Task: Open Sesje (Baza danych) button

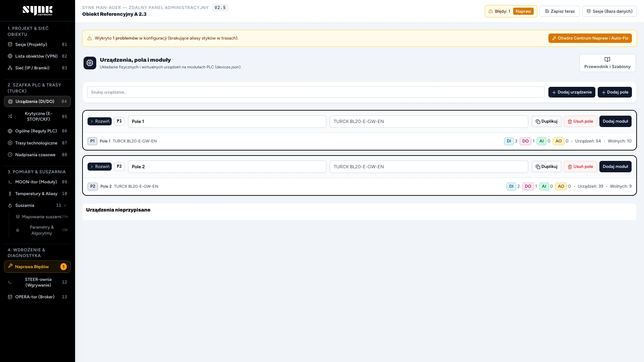Action: click(609, 11)
